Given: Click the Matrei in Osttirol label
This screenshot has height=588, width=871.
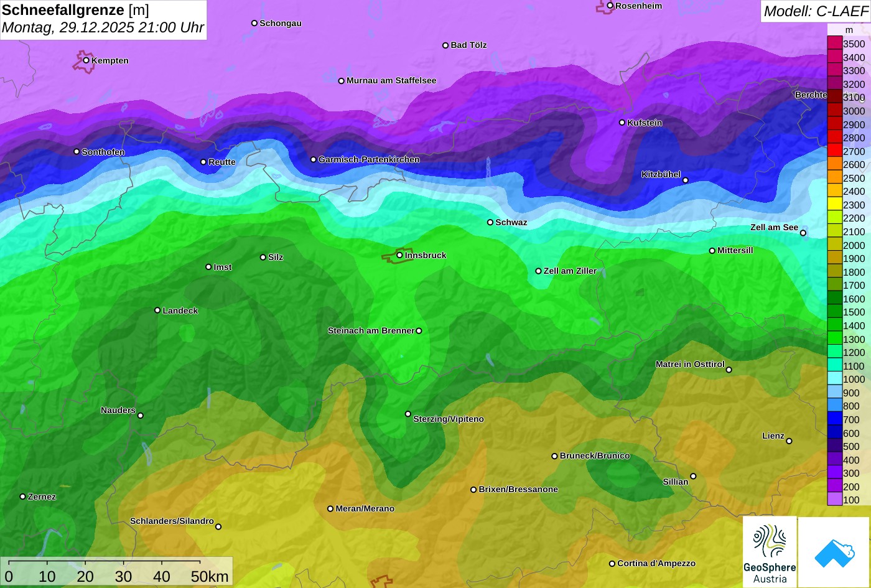Looking at the screenshot, I should click(690, 364).
